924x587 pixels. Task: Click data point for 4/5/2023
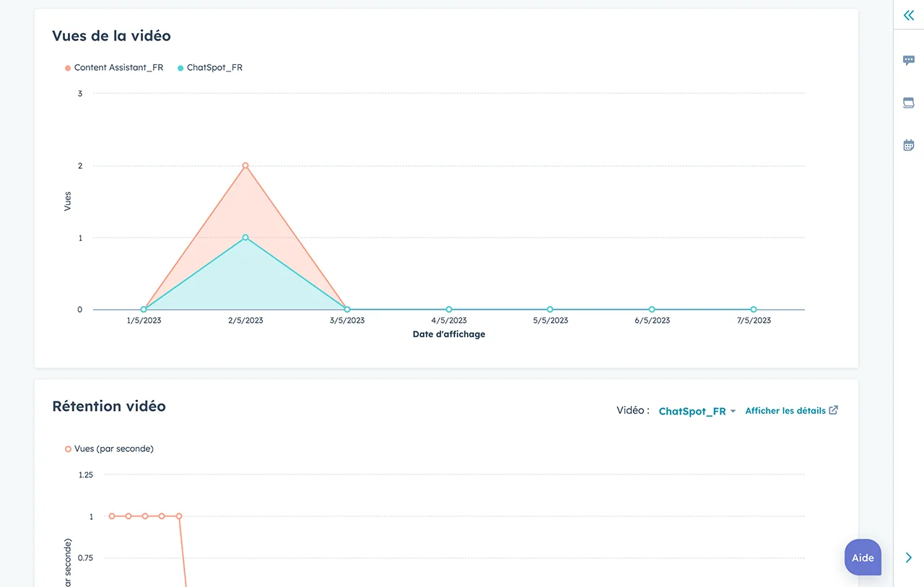(x=449, y=310)
